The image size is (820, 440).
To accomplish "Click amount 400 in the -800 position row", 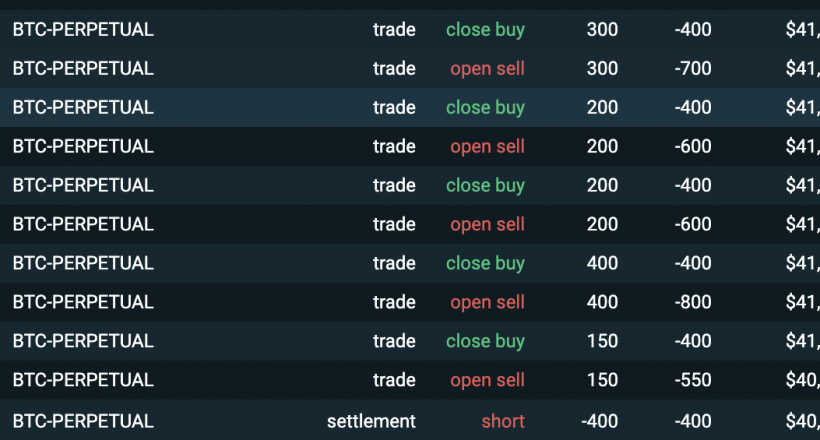I will click(602, 303).
